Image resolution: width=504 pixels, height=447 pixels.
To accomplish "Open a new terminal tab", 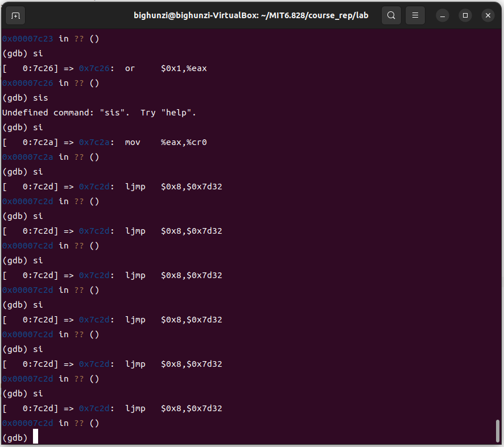I will tap(15, 15).
